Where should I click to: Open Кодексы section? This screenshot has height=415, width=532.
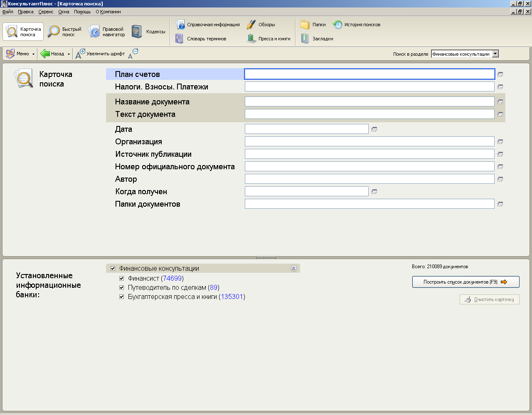pos(148,32)
